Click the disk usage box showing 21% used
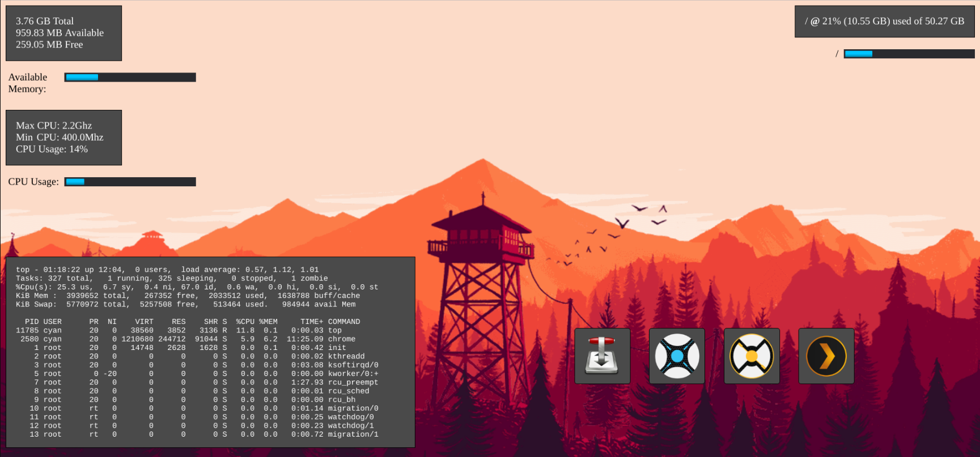 884,22
